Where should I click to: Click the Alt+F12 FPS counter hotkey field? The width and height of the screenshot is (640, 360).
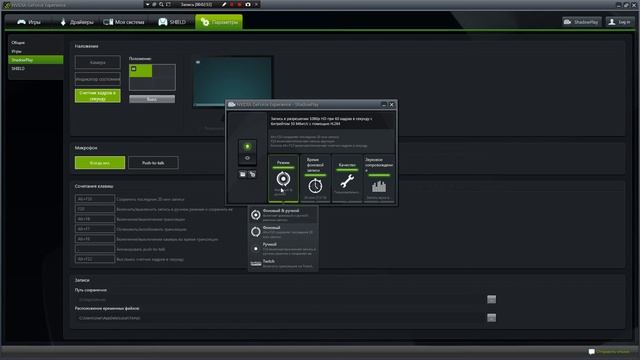[95, 259]
